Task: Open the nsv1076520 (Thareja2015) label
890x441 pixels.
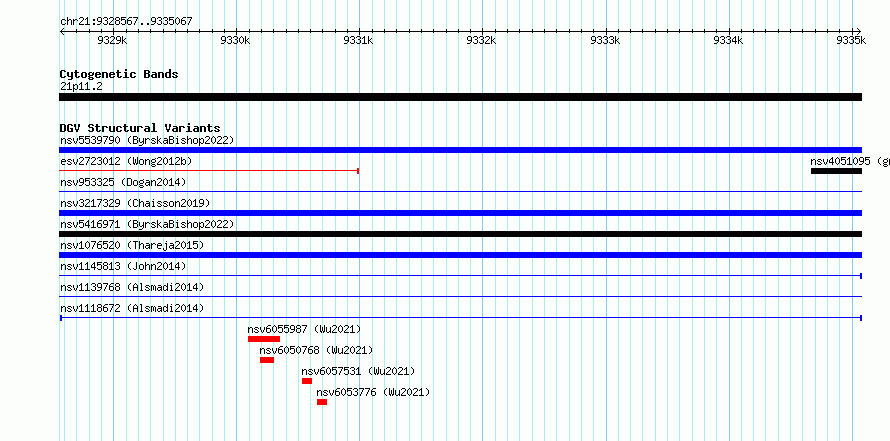Action: (132, 245)
